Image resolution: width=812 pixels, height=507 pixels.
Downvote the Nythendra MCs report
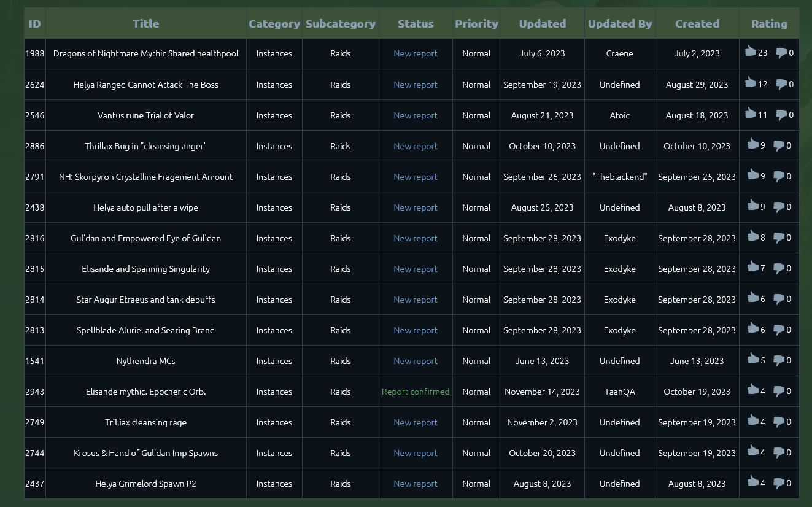point(778,360)
